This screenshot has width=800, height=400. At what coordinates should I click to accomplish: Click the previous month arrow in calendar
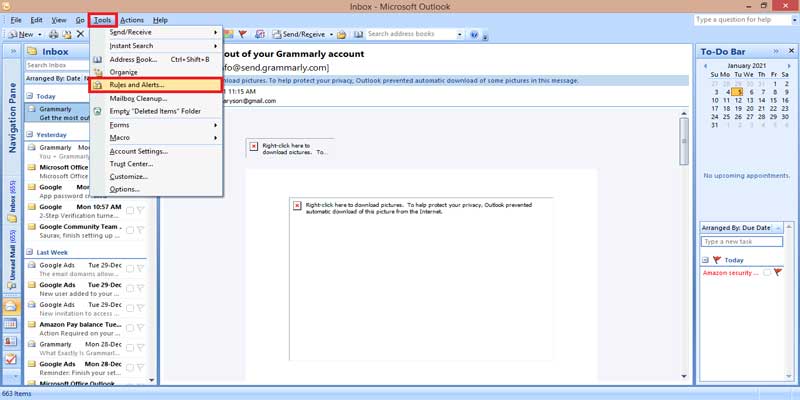705,66
